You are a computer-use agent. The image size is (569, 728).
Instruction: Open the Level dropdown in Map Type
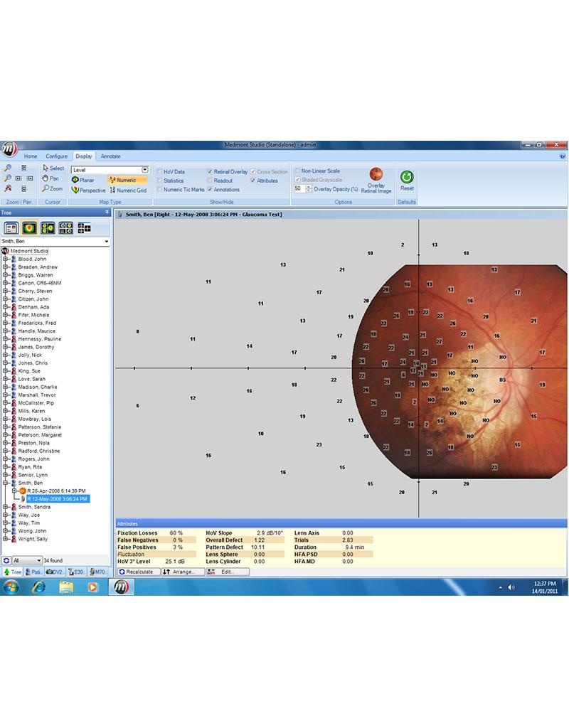(x=145, y=169)
